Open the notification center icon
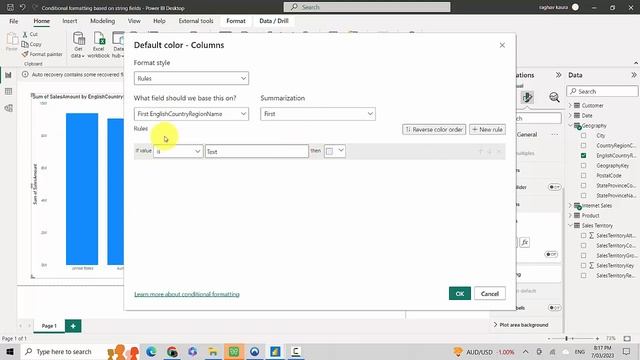 coord(627,351)
